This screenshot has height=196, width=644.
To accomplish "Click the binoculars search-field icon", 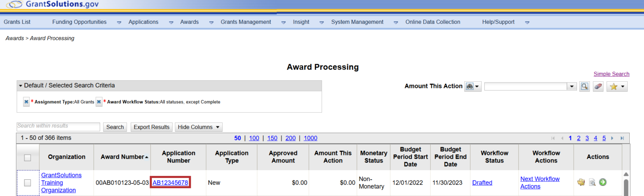I will point(473,86).
